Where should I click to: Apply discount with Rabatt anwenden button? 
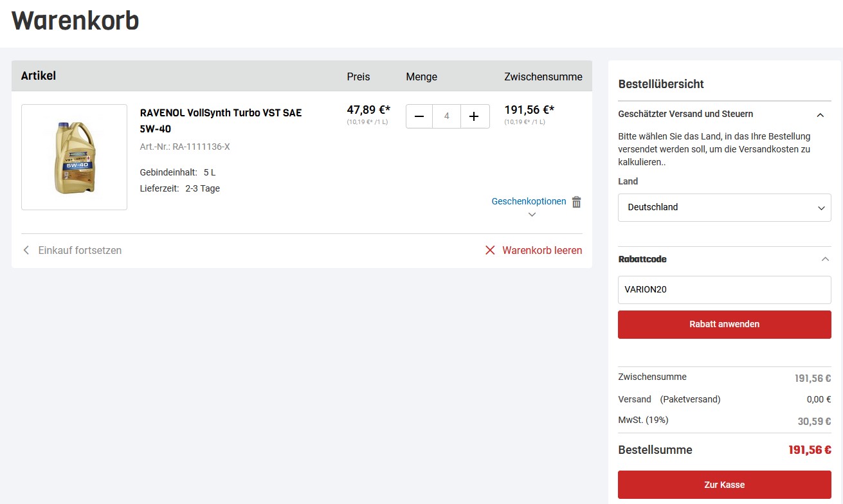coord(724,325)
